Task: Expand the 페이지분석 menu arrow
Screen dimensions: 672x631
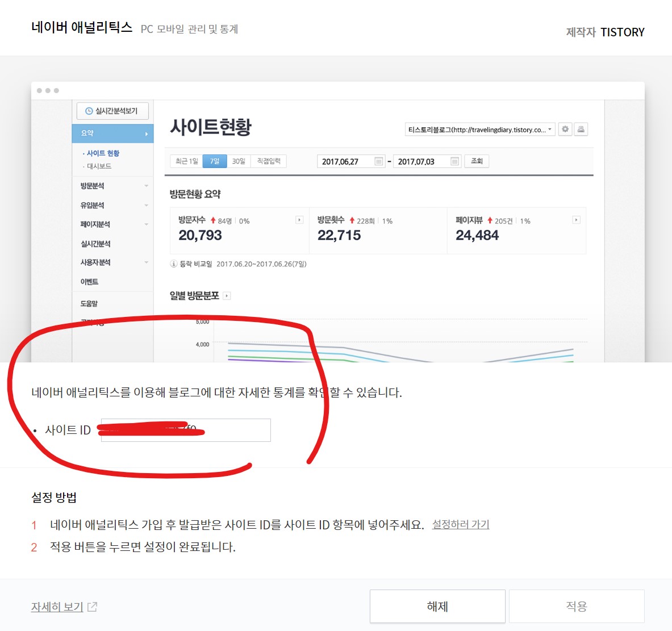Action: [x=146, y=224]
